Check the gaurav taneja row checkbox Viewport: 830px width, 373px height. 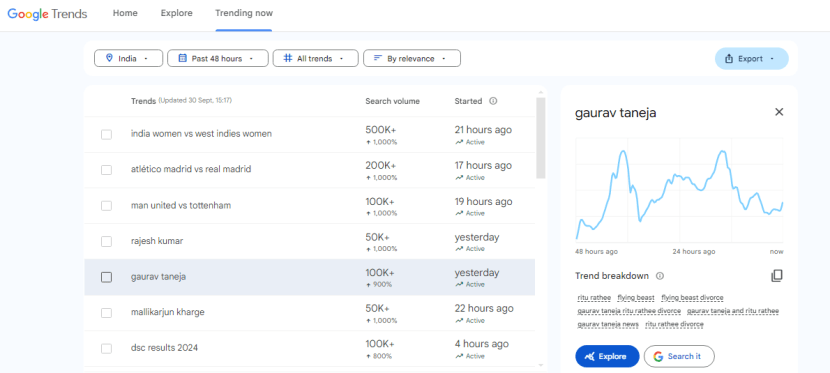[x=106, y=277]
